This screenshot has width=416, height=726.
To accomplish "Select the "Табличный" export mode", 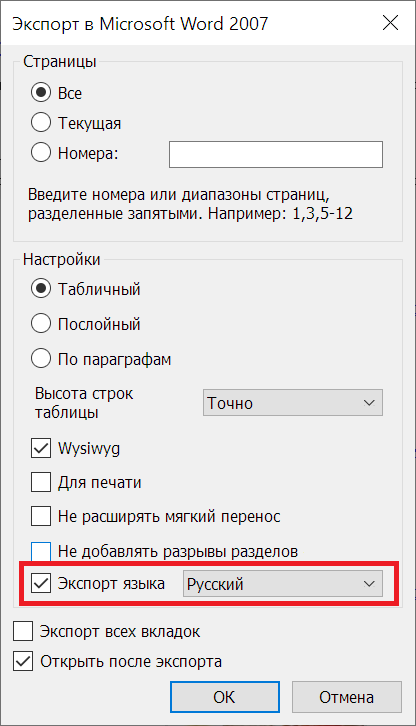I will [x=41, y=289].
